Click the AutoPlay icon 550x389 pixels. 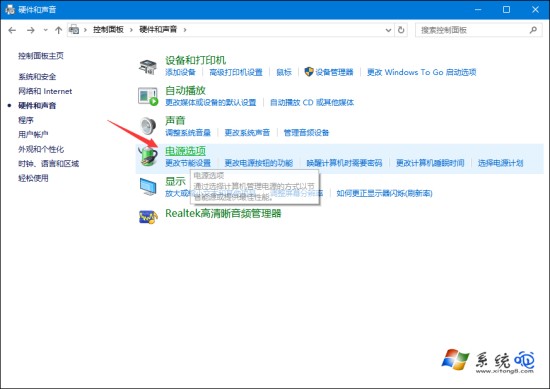(x=148, y=96)
